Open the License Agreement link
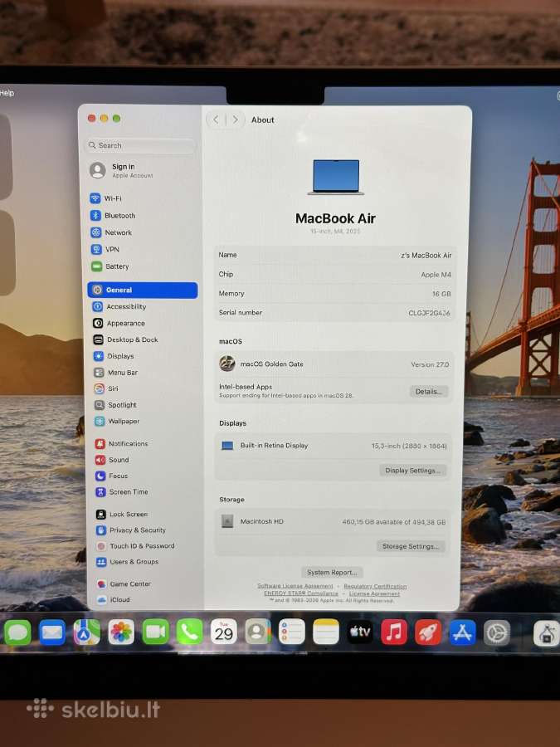The image size is (560, 747). [x=374, y=593]
